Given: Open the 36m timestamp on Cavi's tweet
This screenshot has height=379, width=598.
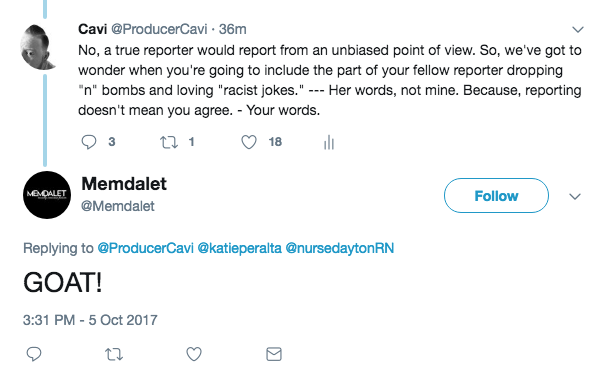Looking at the screenshot, I should (x=233, y=29).
